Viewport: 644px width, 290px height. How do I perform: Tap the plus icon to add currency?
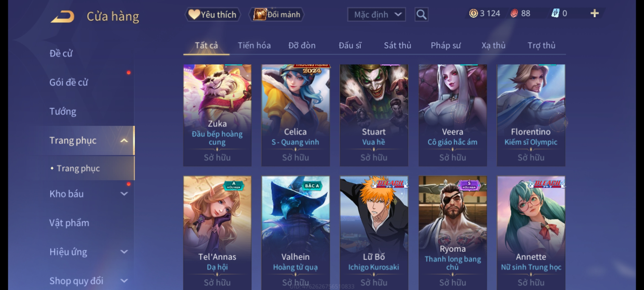coord(595,13)
